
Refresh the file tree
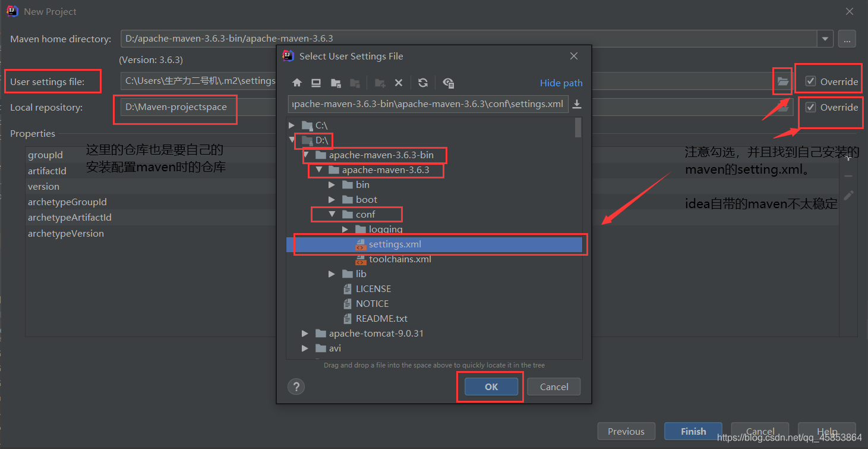click(423, 83)
